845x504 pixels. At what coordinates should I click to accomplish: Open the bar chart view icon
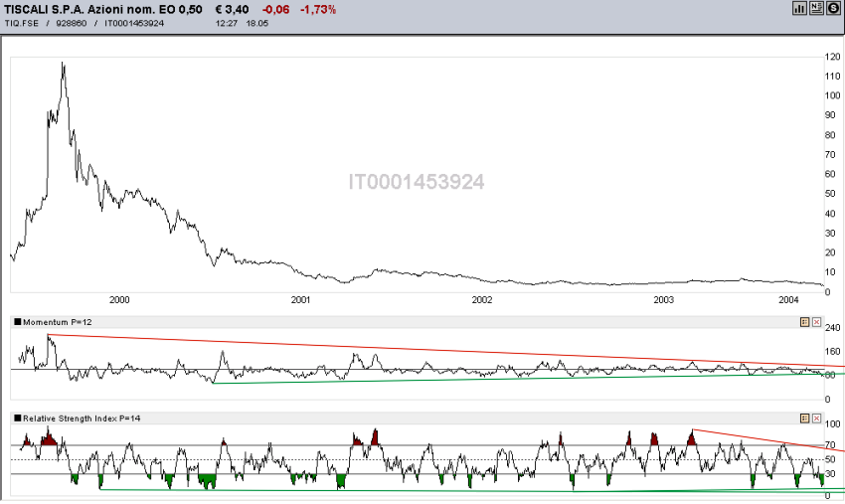[x=799, y=8]
